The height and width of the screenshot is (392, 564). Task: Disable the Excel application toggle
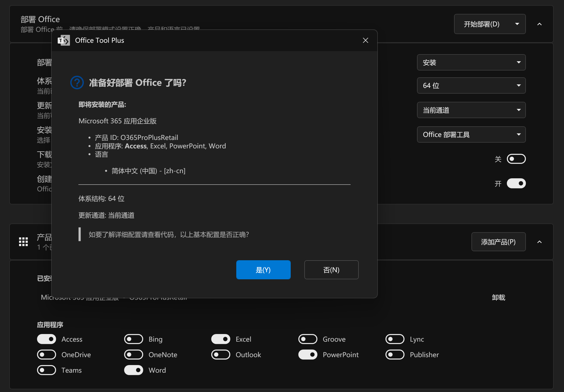click(221, 339)
